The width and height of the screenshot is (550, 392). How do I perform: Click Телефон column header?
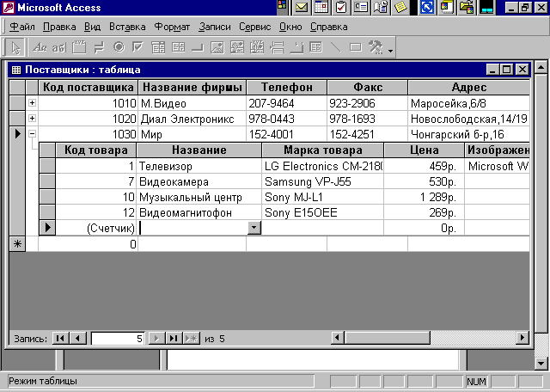click(x=287, y=88)
